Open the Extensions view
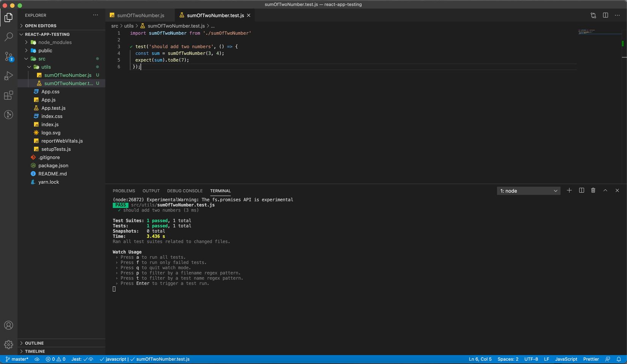Image resolution: width=627 pixels, height=364 pixels. [x=8, y=95]
